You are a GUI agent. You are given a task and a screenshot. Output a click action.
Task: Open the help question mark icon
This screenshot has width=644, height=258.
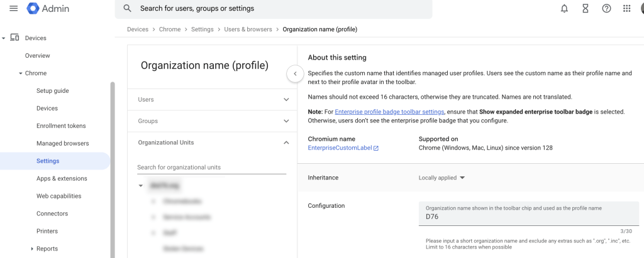click(606, 9)
